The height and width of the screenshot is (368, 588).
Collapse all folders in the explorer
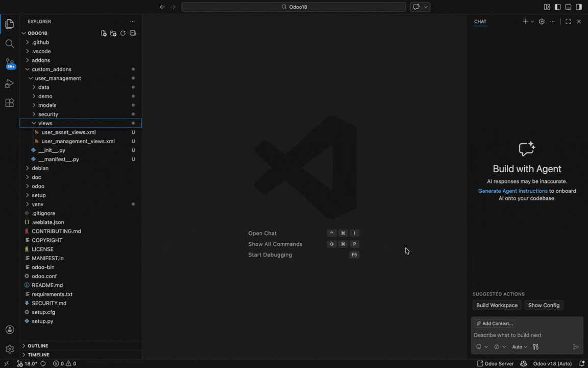(132, 33)
